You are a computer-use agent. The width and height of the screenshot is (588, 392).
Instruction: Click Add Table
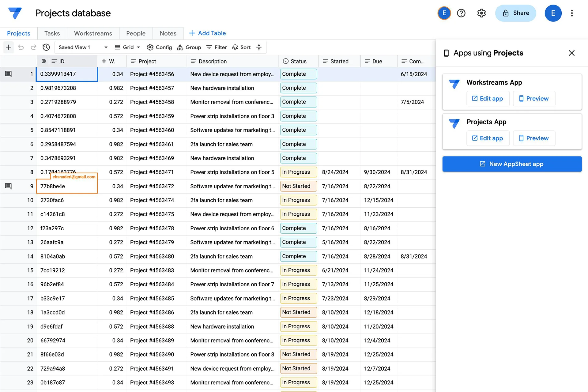click(x=207, y=33)
